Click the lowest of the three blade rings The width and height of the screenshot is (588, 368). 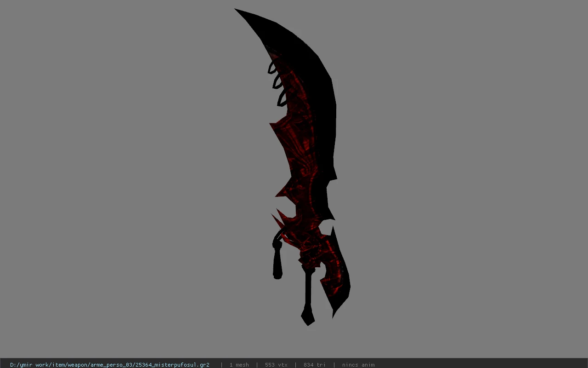(280, 98)
